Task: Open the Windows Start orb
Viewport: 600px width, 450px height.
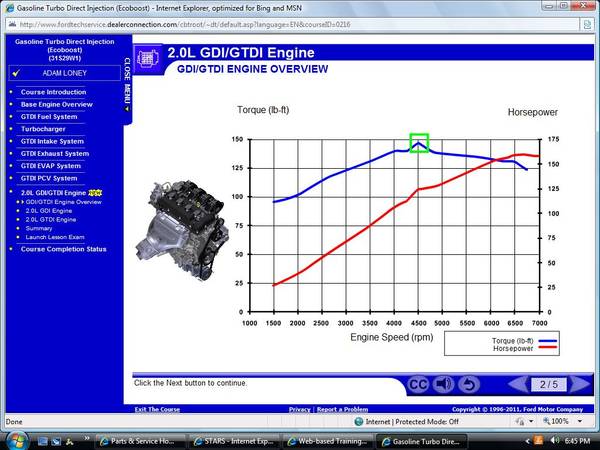Action: click(x=15, y=441)
